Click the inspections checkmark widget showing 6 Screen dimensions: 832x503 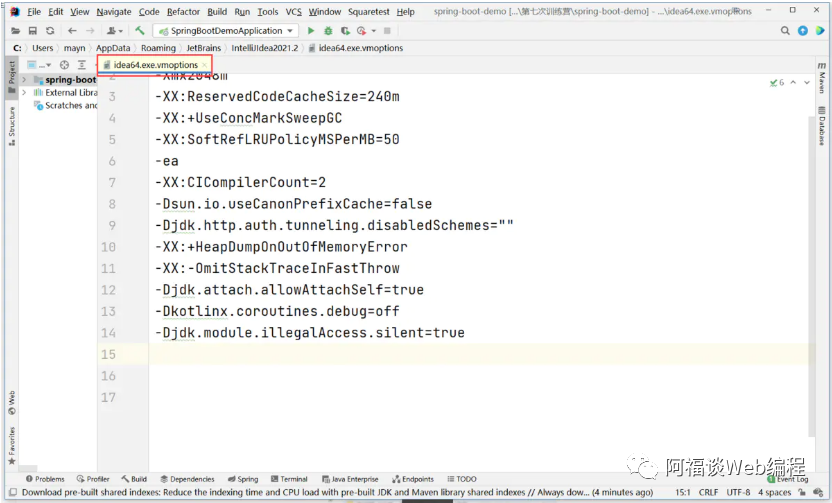777,82
